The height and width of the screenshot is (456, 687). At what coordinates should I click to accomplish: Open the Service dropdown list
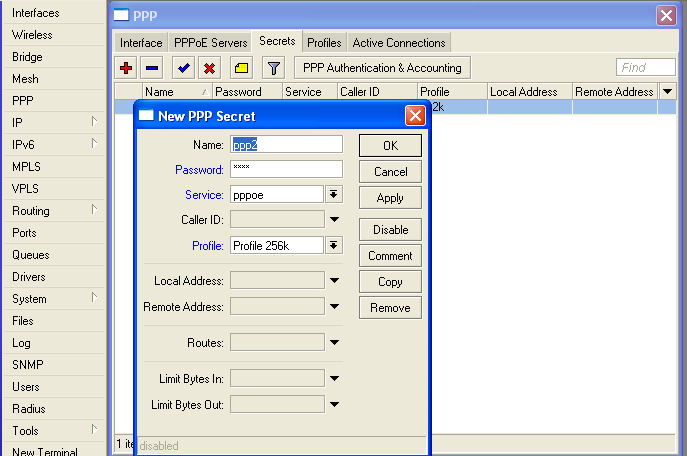click(334, 194)
